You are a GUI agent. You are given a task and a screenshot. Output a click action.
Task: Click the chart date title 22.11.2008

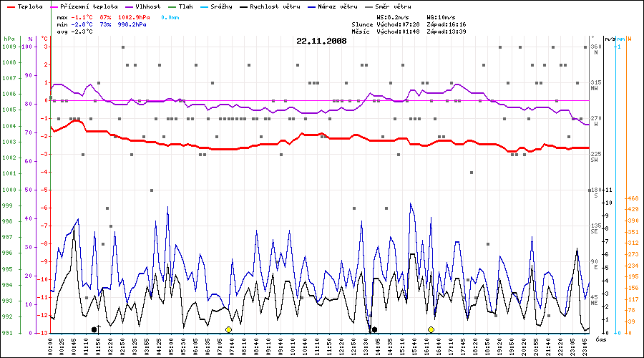[321, 41]
